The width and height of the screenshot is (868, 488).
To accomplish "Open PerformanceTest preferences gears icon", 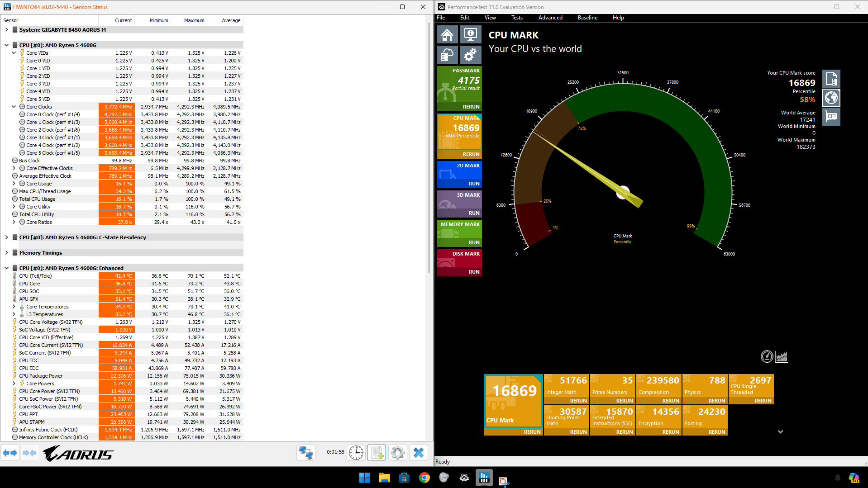I will click(471, 55).
